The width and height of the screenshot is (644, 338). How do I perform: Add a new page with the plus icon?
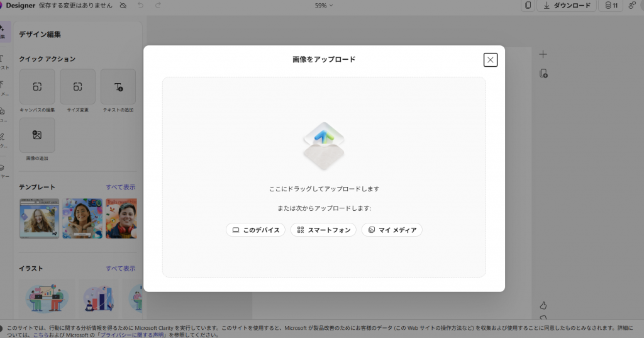(x=543, y=54)
